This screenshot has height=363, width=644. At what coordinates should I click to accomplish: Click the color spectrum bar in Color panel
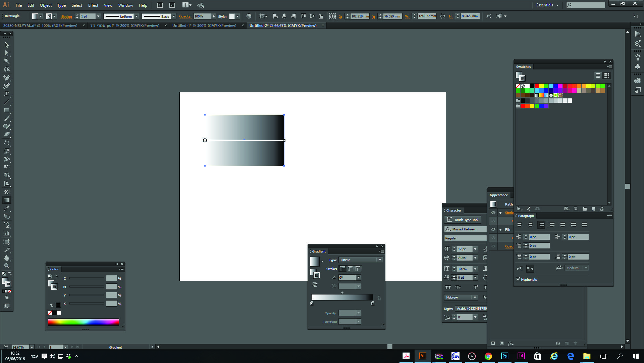click(83, 322)
